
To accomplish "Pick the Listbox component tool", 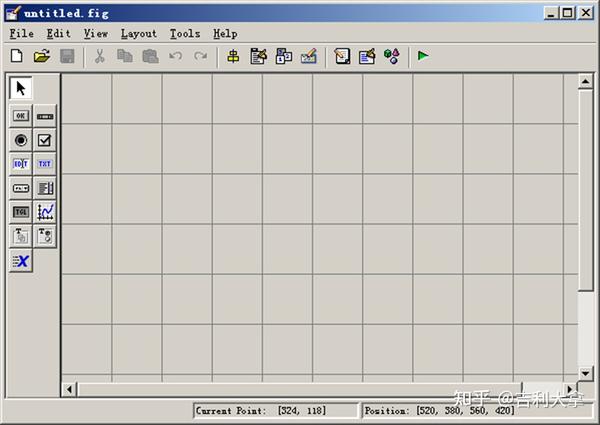I will click(x=45, y=188).
